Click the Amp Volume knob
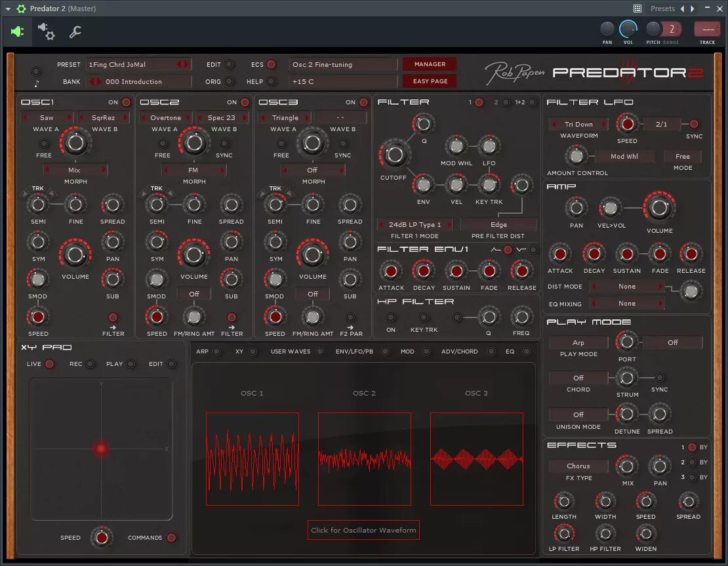This screenshot has height=566, width=728. [659, 208]
